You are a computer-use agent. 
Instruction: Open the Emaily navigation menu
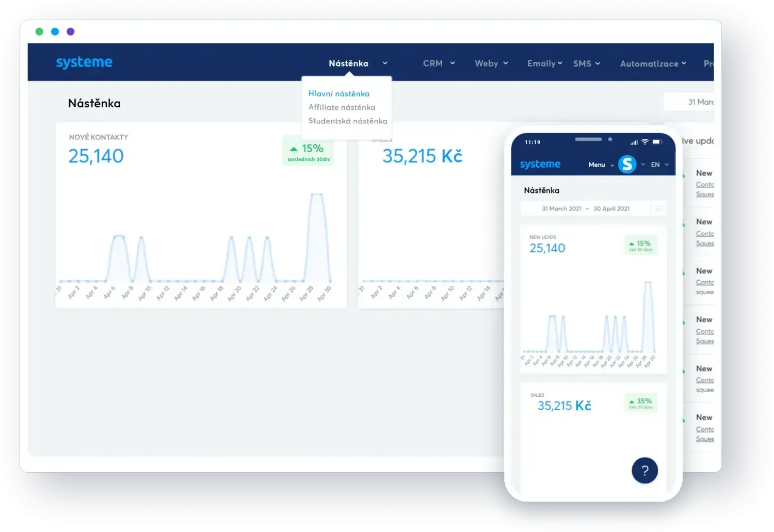[x=544, y=63]
